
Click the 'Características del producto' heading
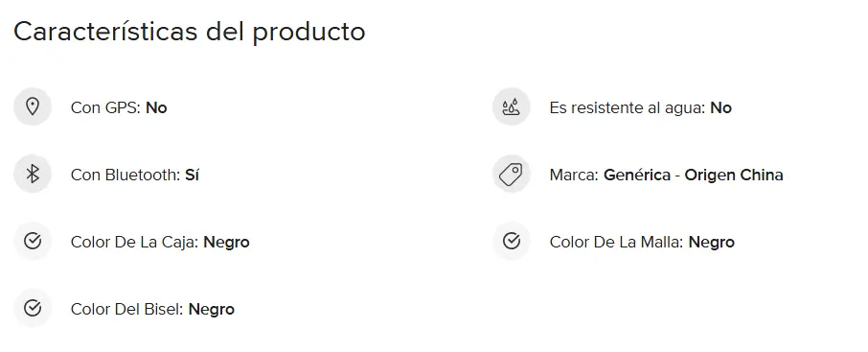(x=190, y=32)
